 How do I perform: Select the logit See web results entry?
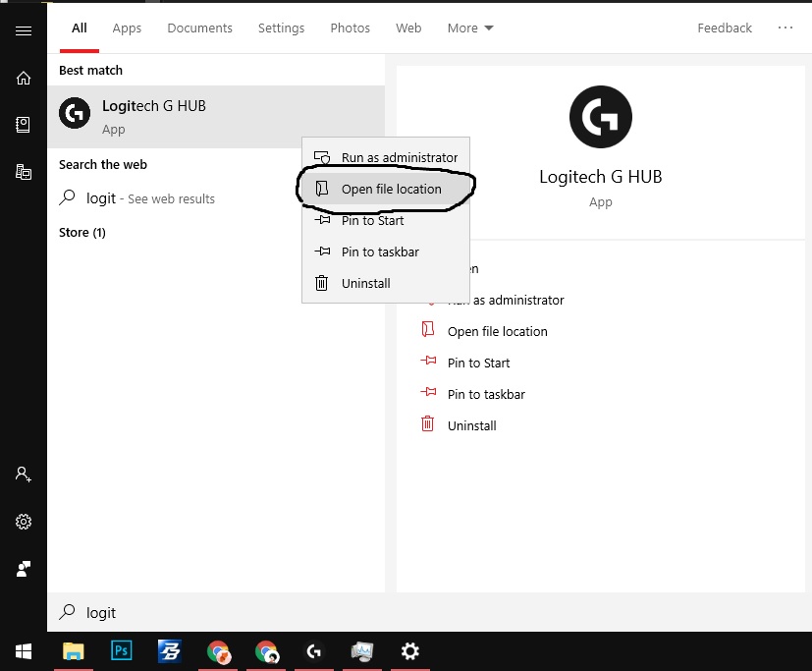(x=216, y=198)
